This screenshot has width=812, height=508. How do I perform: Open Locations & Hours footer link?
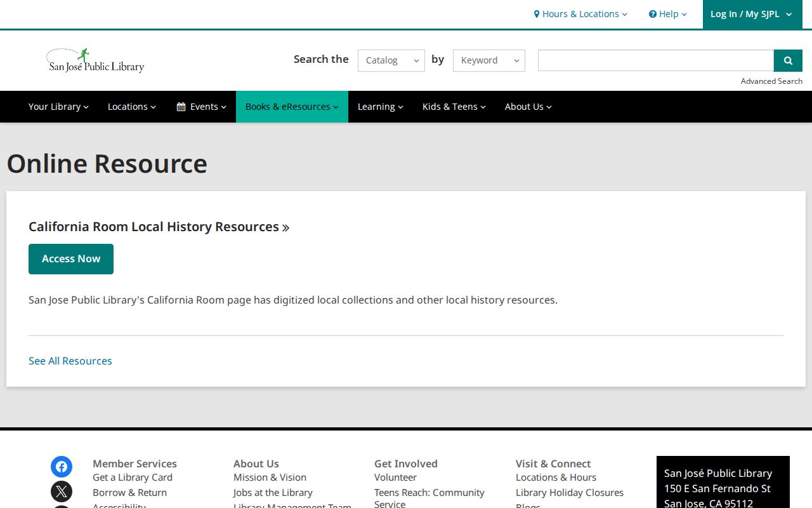coord(556,478)
